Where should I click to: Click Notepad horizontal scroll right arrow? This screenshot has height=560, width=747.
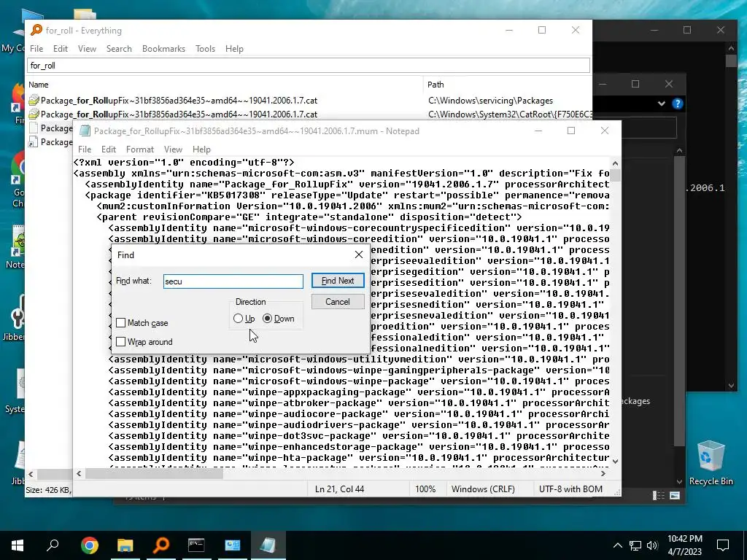pyautogui.click(x=603, y=474)
